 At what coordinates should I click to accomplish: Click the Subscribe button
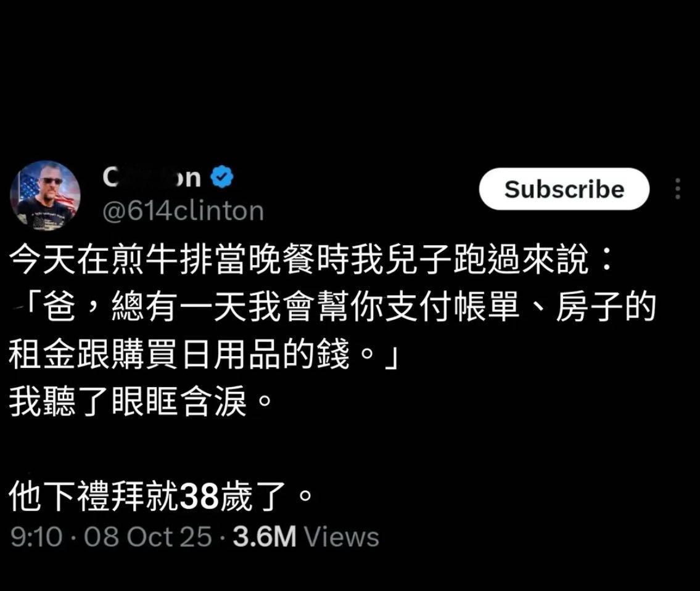click(564, 189)
